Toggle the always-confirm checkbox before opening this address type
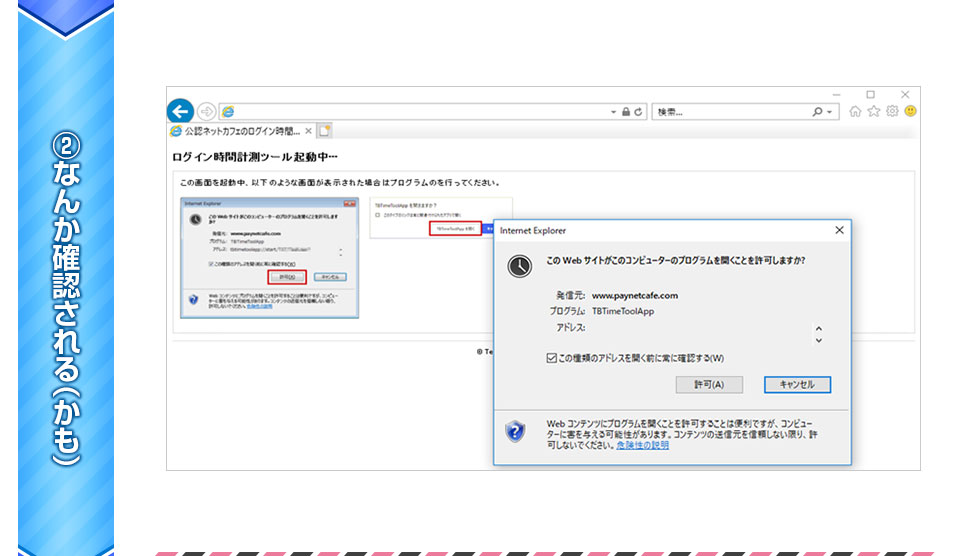This screenshot has height=556, width=980. [552, 358]
